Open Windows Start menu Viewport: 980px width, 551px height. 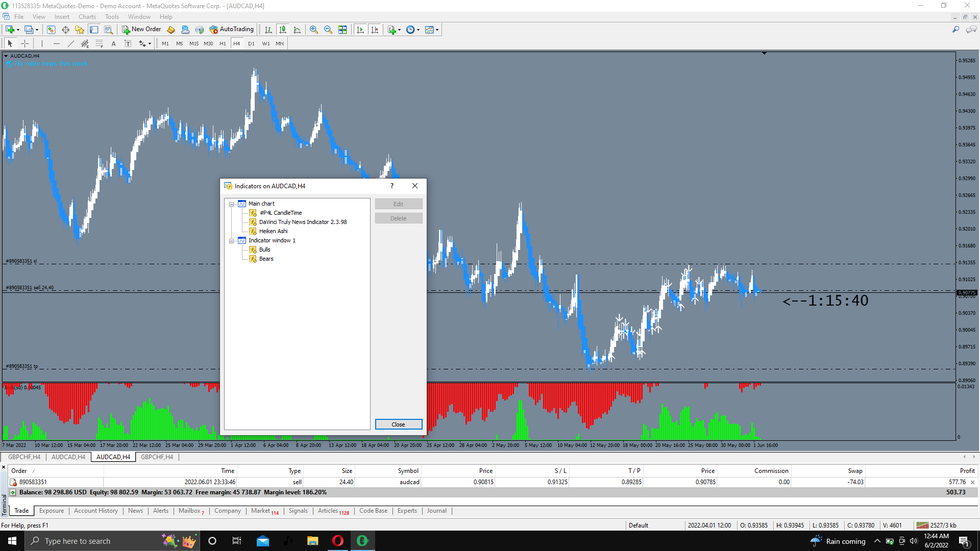12,541
